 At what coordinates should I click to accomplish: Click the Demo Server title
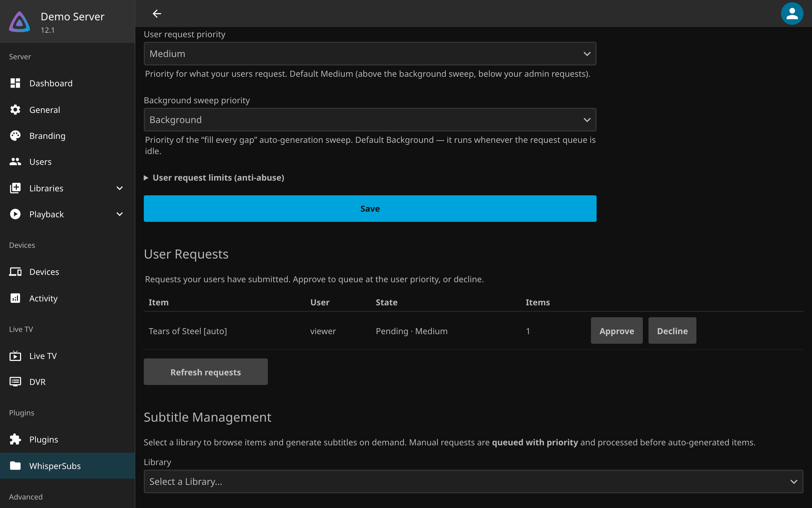(x=72, y=16)
